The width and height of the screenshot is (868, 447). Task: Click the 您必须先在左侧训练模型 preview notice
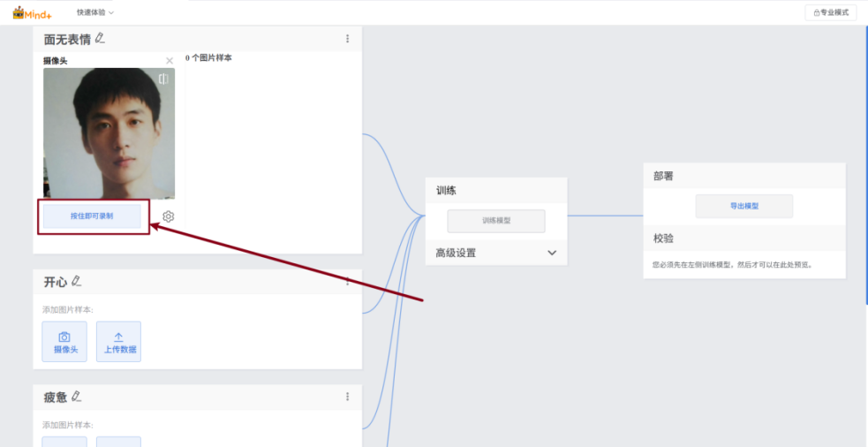tap(733, 265)
